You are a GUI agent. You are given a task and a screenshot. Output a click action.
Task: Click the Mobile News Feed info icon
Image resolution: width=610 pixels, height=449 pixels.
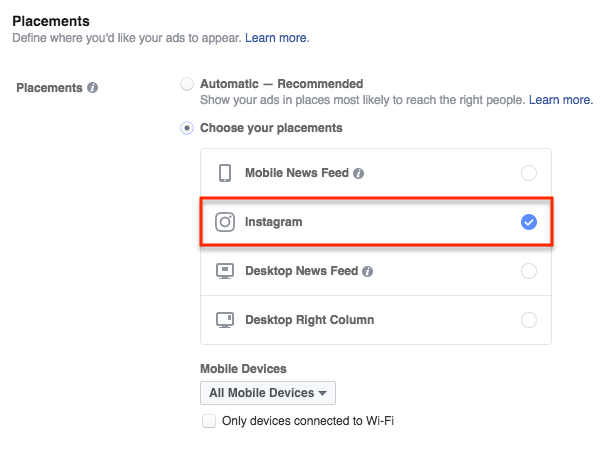pyautogui.click(x=358, y=173)
